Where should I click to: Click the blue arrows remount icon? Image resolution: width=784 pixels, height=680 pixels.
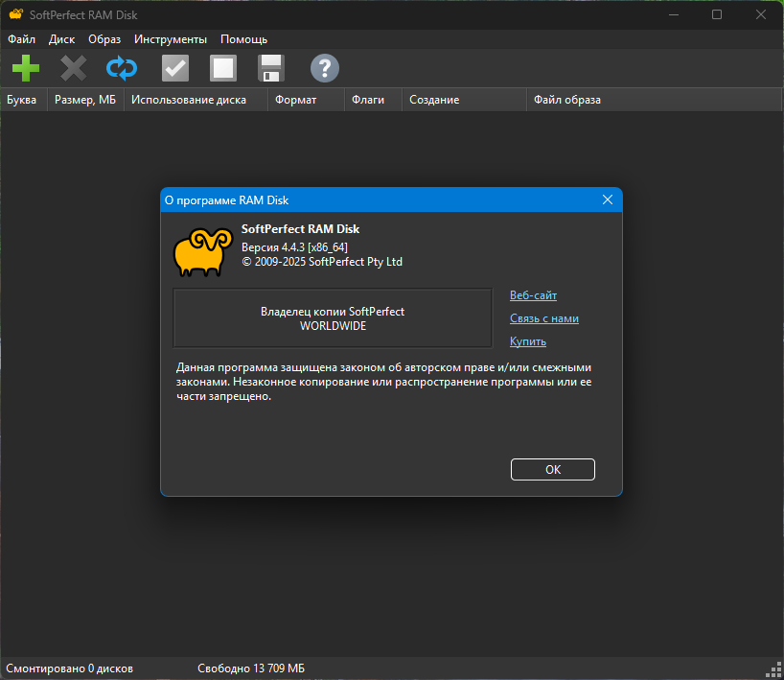(x=122, y=68)
